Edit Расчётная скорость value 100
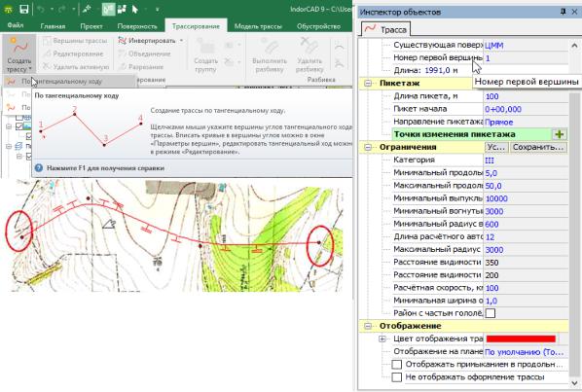Screen dimensions: 582x392 (526, 288)
